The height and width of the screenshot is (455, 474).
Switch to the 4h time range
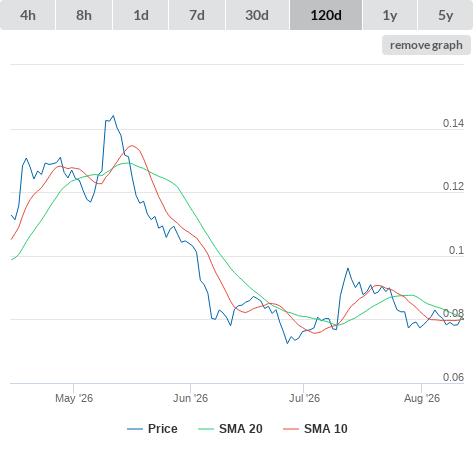[x=28, y=15]
